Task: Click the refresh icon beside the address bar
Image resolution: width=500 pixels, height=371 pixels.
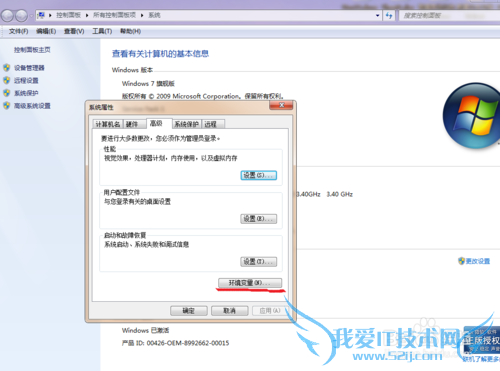Action: [x=389, y=15]
